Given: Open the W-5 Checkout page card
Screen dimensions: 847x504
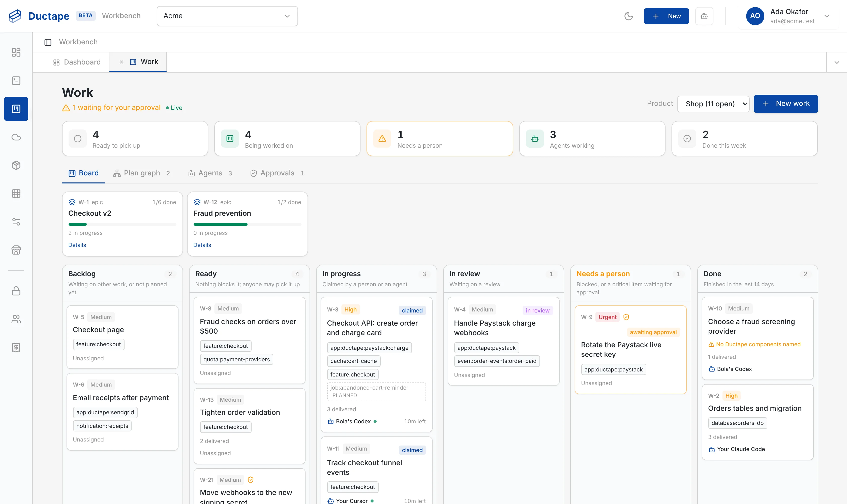Looking at the screenshot, I should [122, 337].
